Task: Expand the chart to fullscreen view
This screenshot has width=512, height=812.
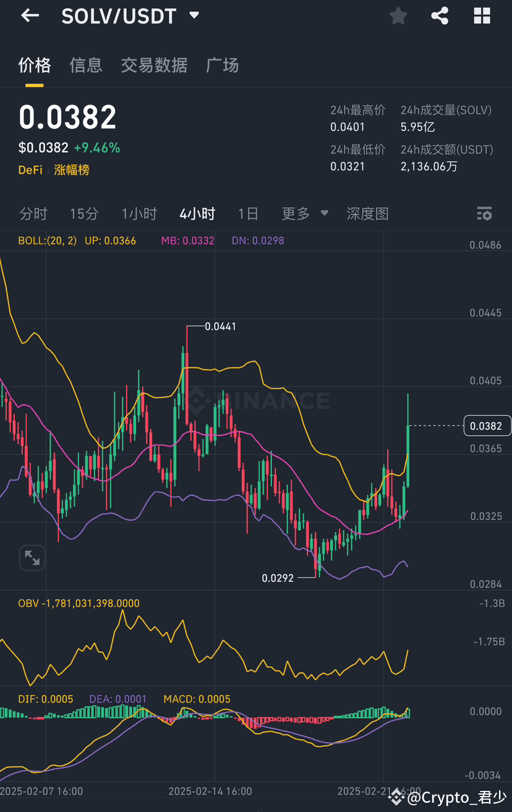Action: [32, 557]
